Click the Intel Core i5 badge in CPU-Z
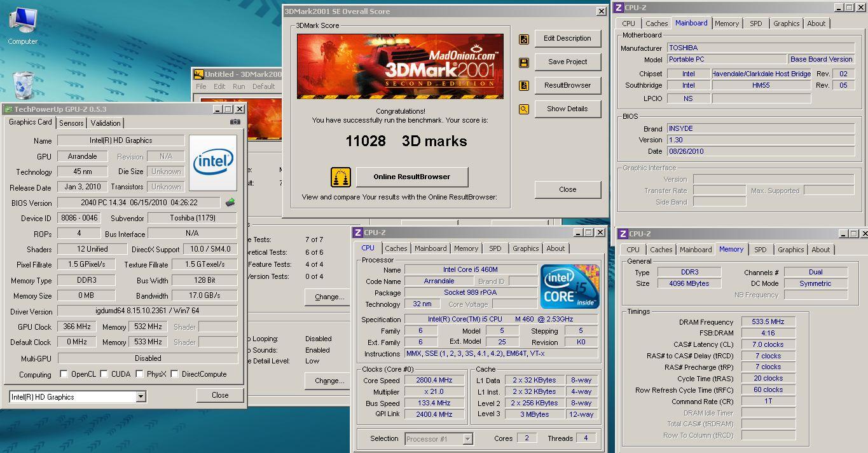Screen dimensions: 868x453 570,287
